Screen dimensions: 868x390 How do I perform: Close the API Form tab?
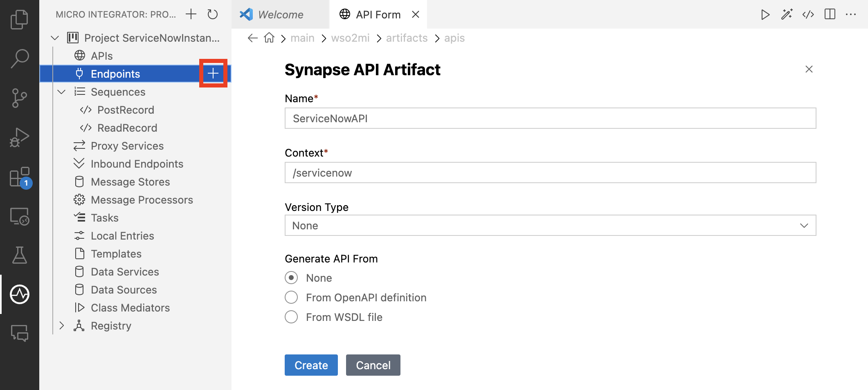pos(416,15)
